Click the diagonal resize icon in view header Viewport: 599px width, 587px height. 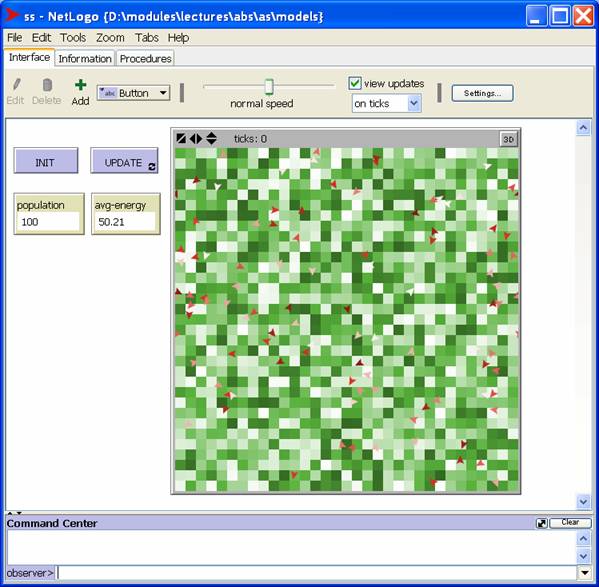point(181,138)
